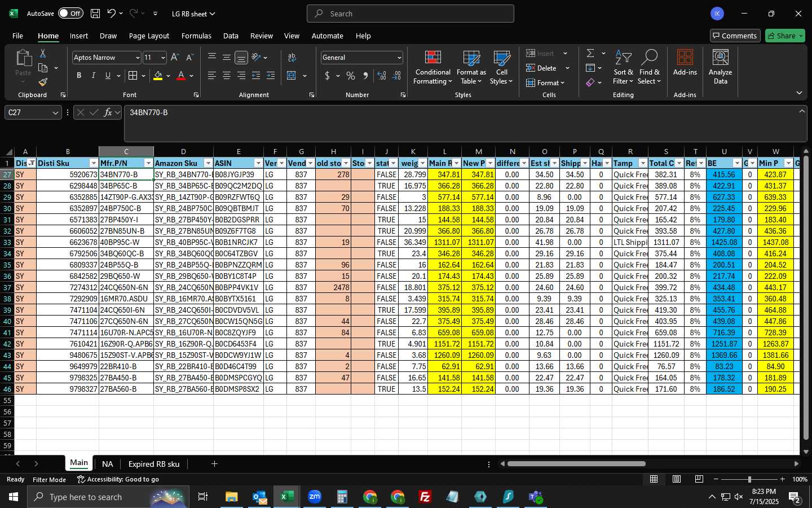Click the Undo arrow icon
This screenshot has width=812, height=508.
[111, 14]
